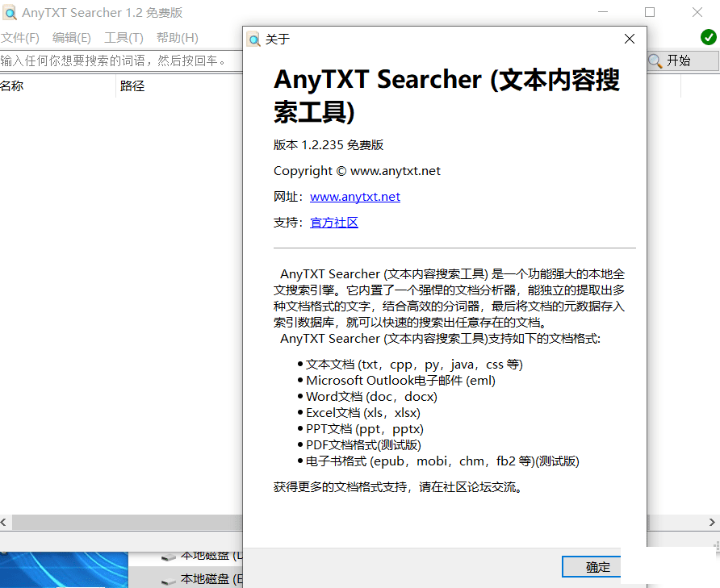Click the bullet 文本文档 (txt, cpp, py)
This screenshot has height=588, width=720.
click(409, 365)
